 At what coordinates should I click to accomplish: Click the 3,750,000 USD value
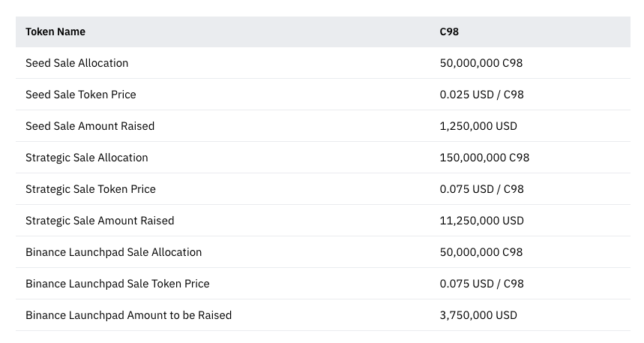click(x=478, y=315)
